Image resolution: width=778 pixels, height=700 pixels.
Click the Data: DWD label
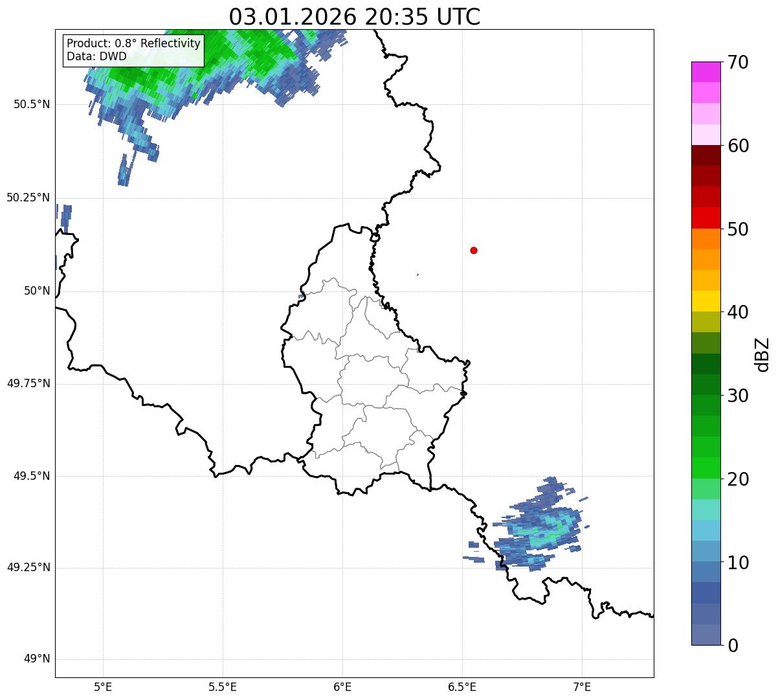tap(97, 56)
